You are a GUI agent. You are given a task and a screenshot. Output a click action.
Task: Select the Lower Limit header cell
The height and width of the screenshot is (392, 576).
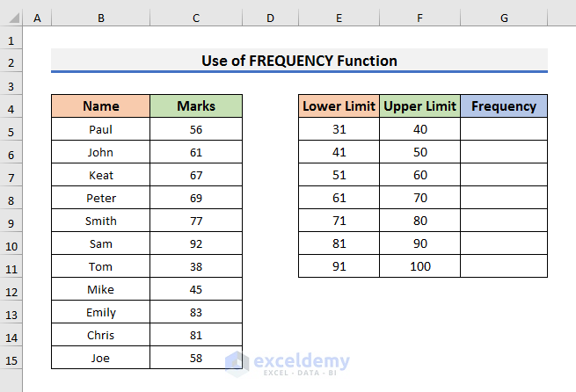(339, 106)
